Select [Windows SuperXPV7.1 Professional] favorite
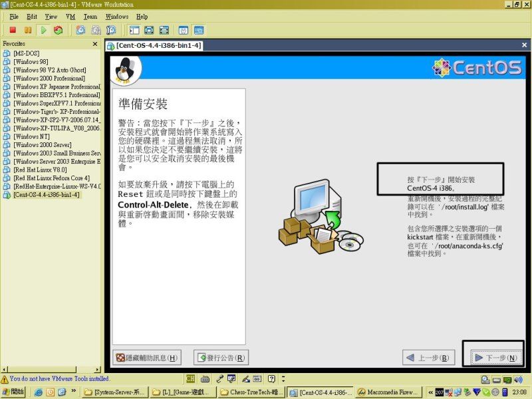Image resolution: width=532 pixels, height=399 pixels. (x=57, y=103)
